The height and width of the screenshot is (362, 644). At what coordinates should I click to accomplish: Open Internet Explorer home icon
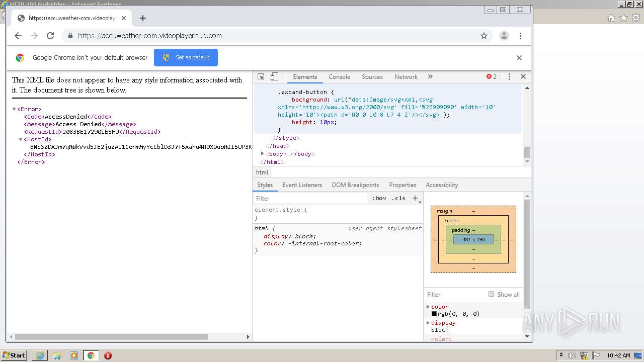point(611,18)
